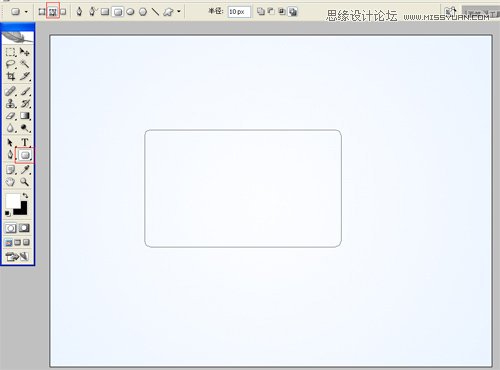
Task: Choose Intersect path areas
Action: pyautogui.click(x=282, y=12)
